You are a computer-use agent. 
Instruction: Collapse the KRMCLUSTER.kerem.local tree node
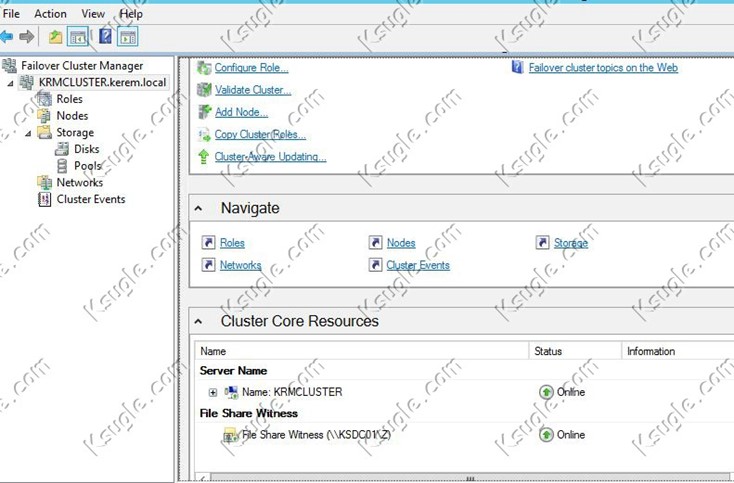[x=10, y=83]
